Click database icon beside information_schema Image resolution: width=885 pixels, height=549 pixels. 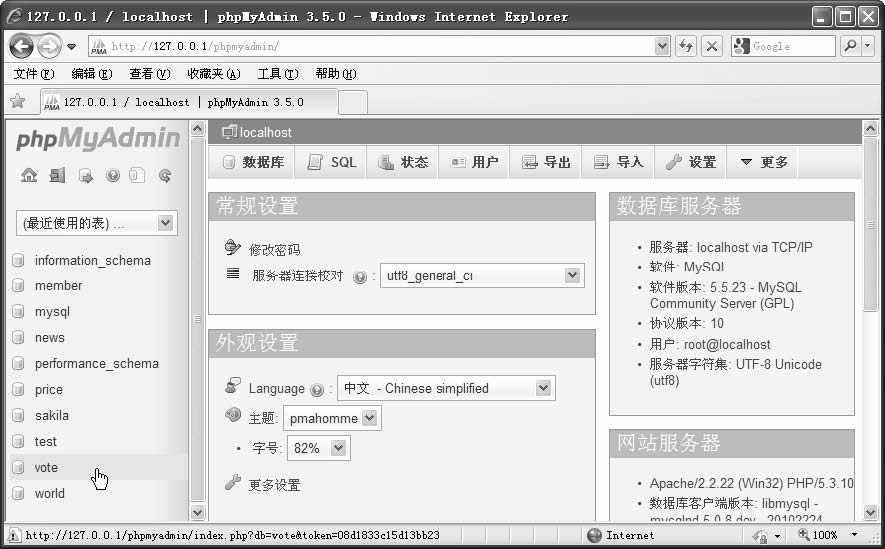19,260
